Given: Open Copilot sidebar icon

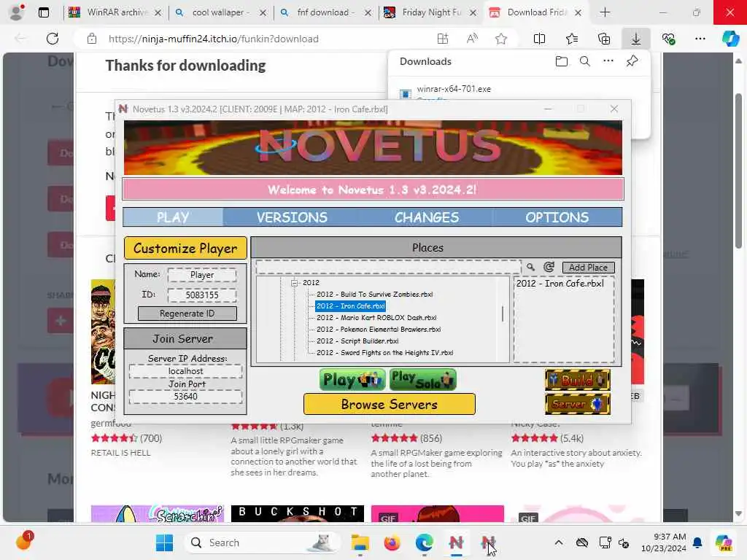Looking at the screenshot, I should [x=730, y=39].
